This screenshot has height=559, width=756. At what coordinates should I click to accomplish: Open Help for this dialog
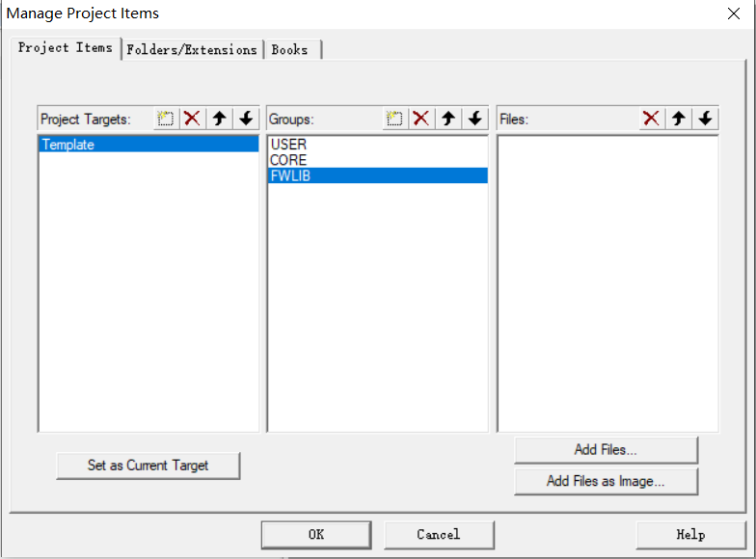[690, 535]
